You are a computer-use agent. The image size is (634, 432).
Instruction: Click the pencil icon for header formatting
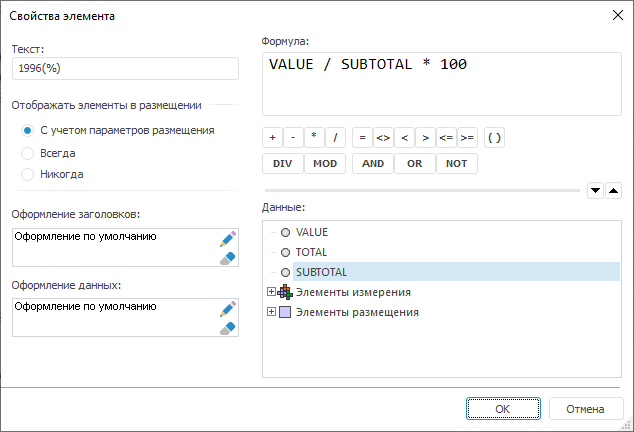(228, 239)
